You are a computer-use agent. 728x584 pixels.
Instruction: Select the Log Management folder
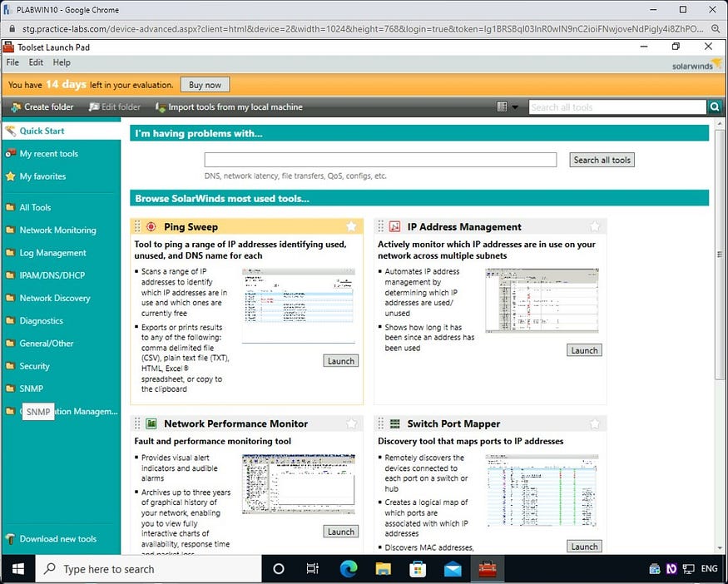pyautogui.click(x=52, y=253)
